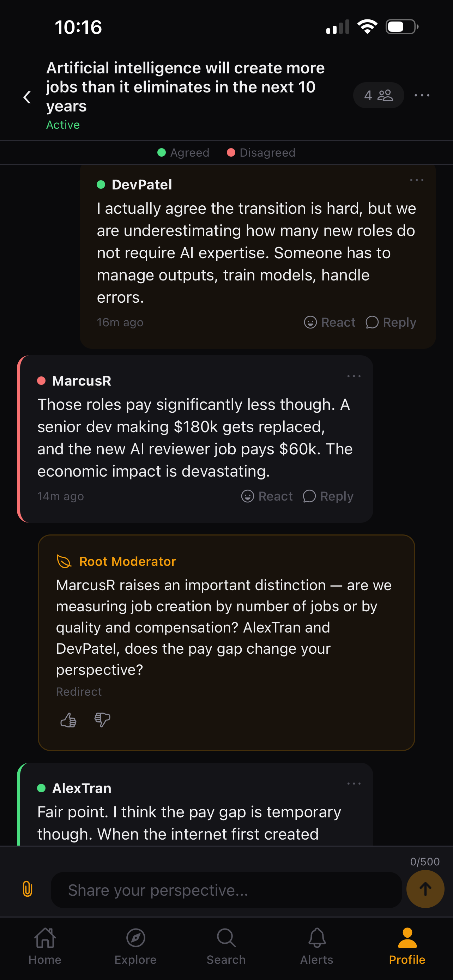Open options for MarcusR's comment
The image size is (453, 980).
click(354, 376)
